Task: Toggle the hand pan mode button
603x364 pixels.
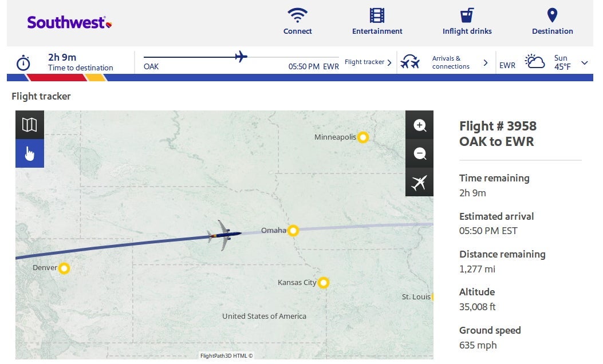Action: (x=29, y=153)
